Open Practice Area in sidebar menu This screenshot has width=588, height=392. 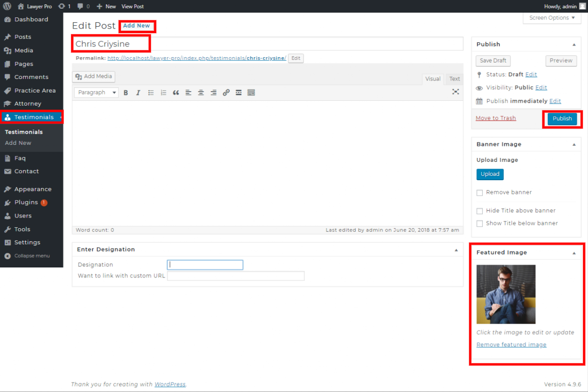(34, 91)
